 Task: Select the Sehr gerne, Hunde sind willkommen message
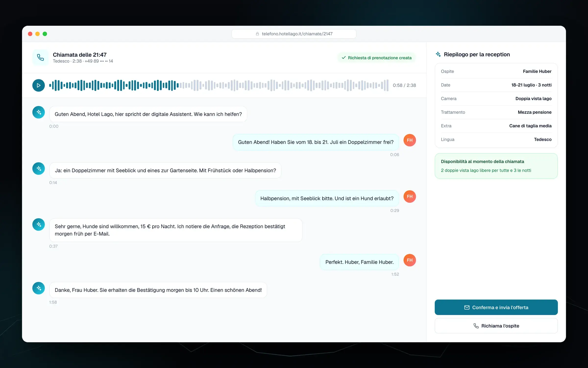tap(176, 230)
